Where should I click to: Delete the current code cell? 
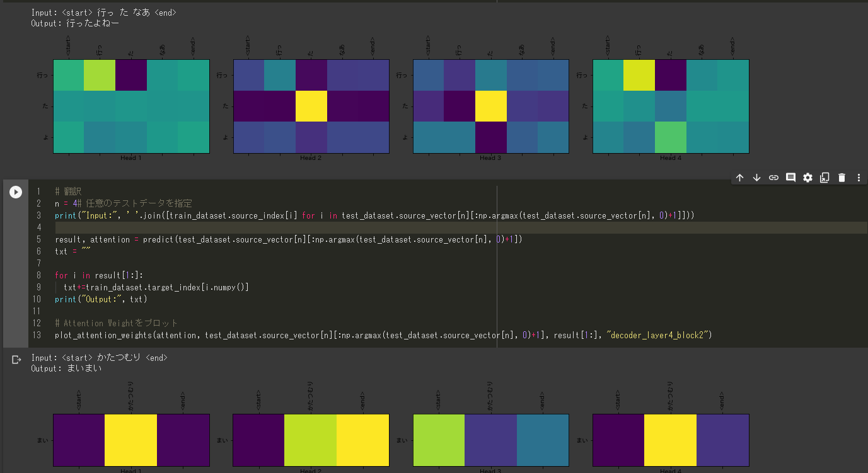click(x=842, y=178)
